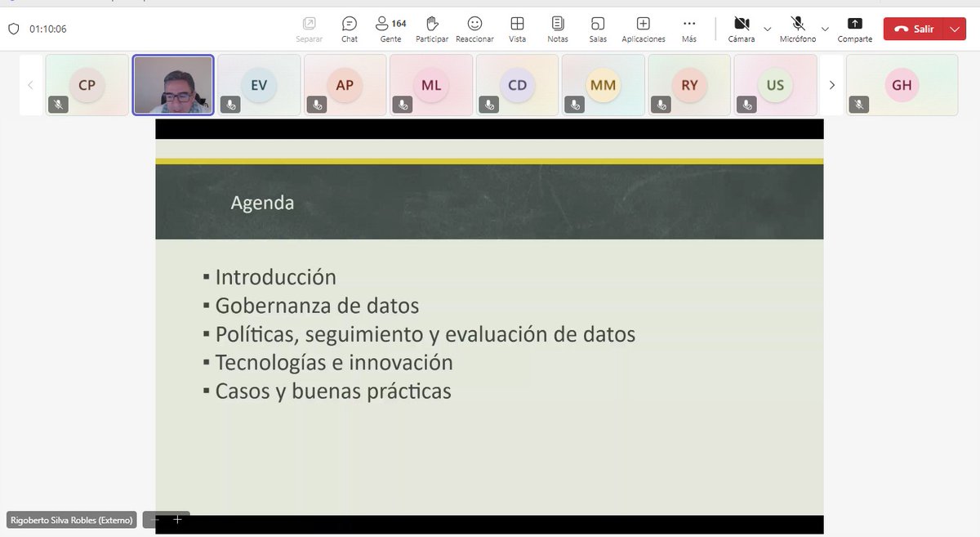Click muted mic icon on CP tile
The height and width of the screenshot is (537, 980).
click(x=58, y=105)
